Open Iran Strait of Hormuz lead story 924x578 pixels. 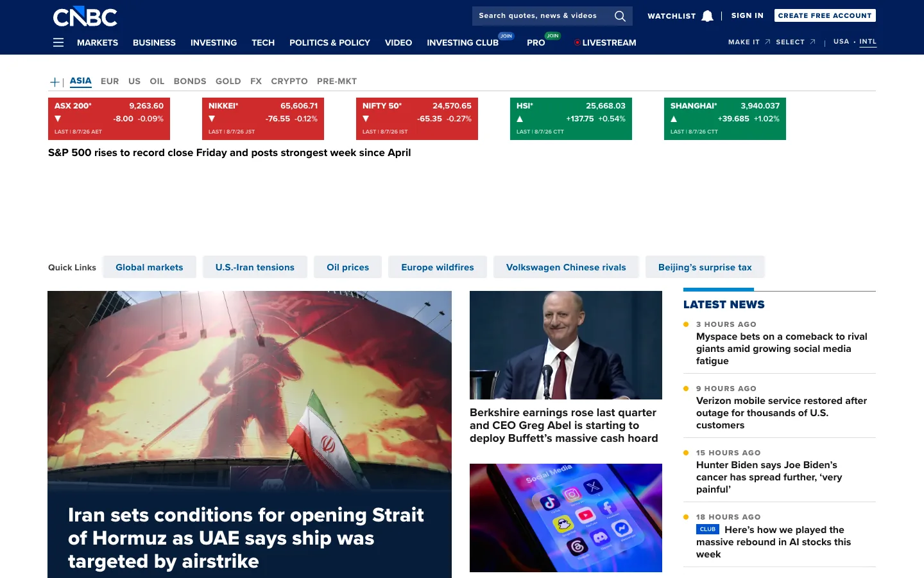246,538
